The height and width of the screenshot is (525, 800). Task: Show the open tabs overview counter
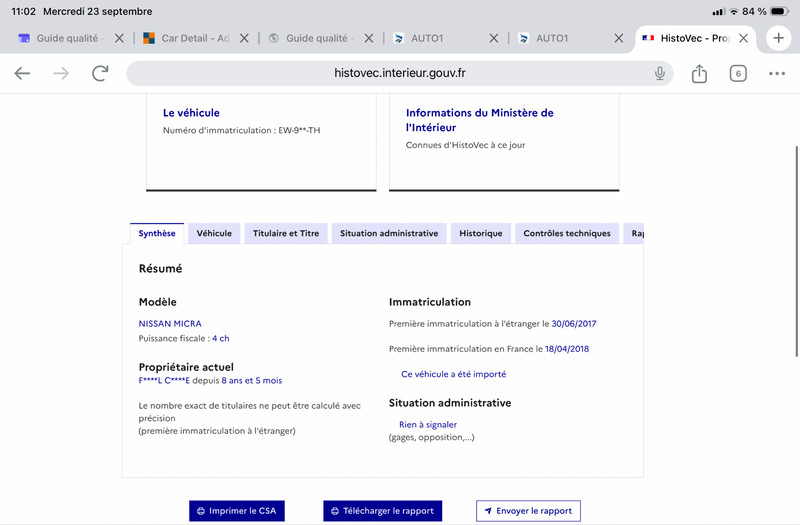[738, 73]
